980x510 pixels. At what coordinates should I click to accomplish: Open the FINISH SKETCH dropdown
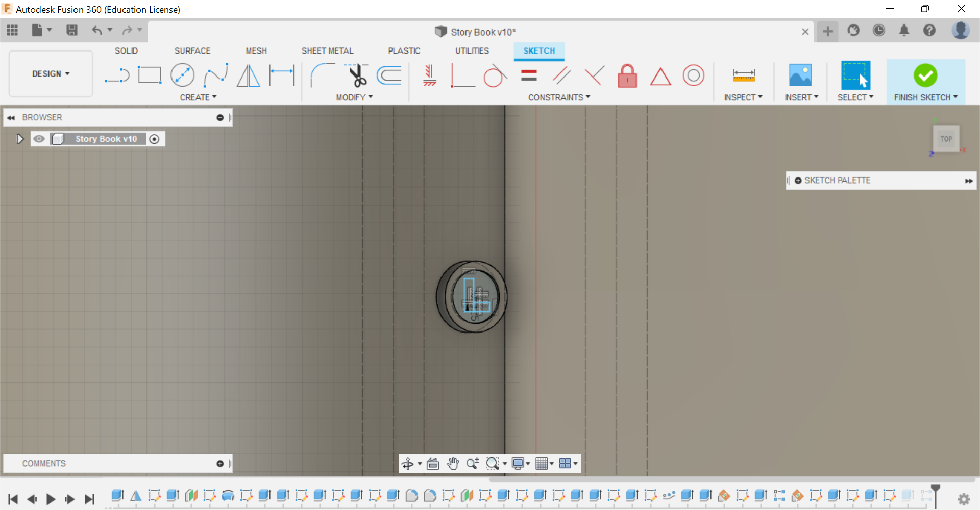point(926,97)
